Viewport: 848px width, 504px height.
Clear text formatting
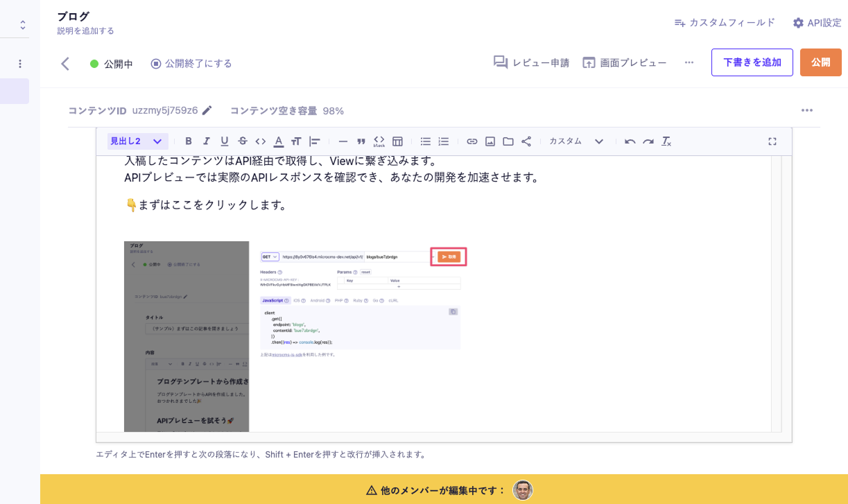(x=666, y=141)
